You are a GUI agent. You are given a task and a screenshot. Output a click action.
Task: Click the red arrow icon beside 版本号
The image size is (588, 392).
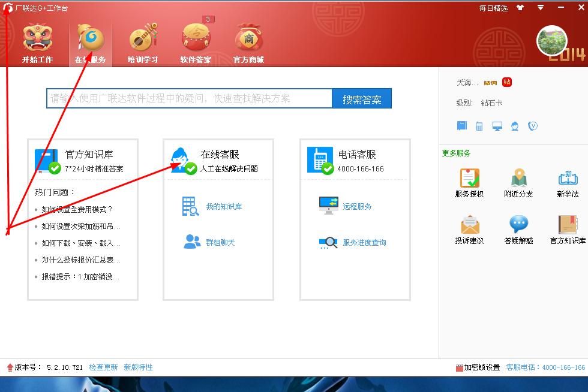click(10, 367)
